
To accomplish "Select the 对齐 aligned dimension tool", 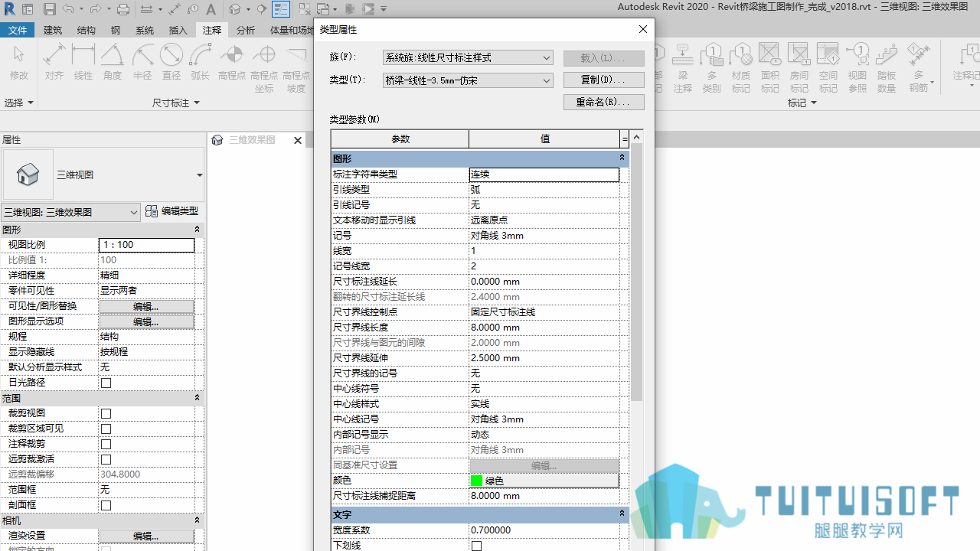I will click(54, 62).
